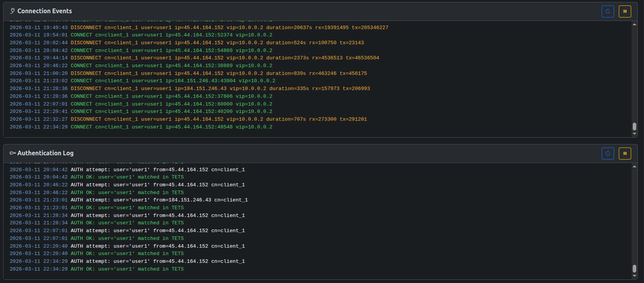Click the Connection Events scrollbar down arrow
This screenshot has height=283, width=644.
tap(634, 134)
